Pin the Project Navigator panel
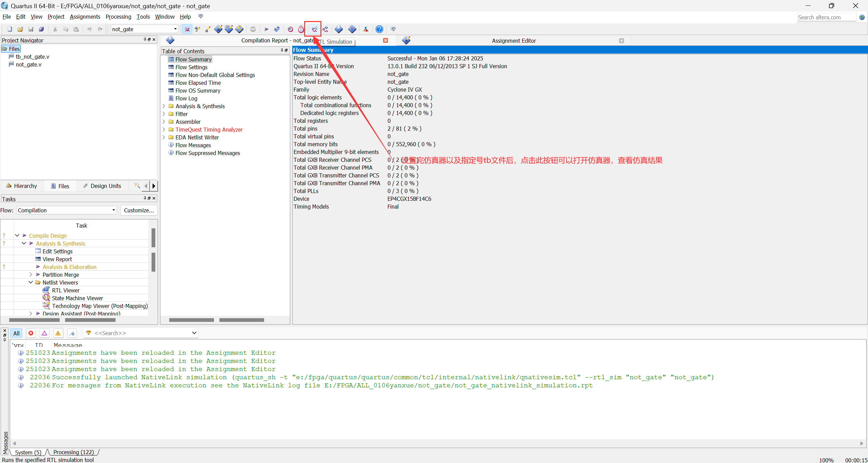Image resolution: width=868 pixels, height=463 pixels. coord(145,40)
